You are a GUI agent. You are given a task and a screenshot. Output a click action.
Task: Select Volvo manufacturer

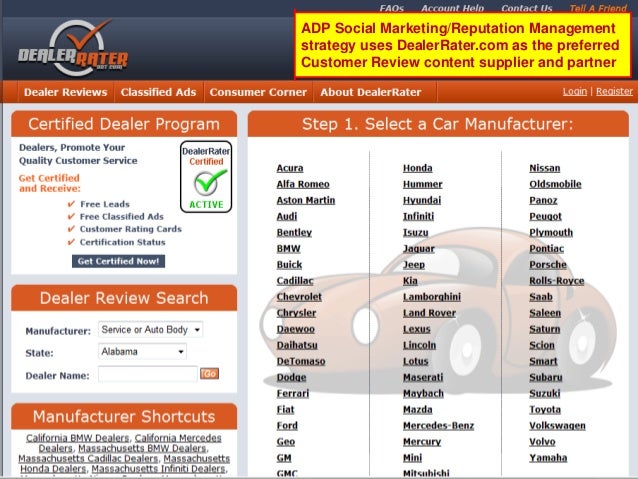542,442
